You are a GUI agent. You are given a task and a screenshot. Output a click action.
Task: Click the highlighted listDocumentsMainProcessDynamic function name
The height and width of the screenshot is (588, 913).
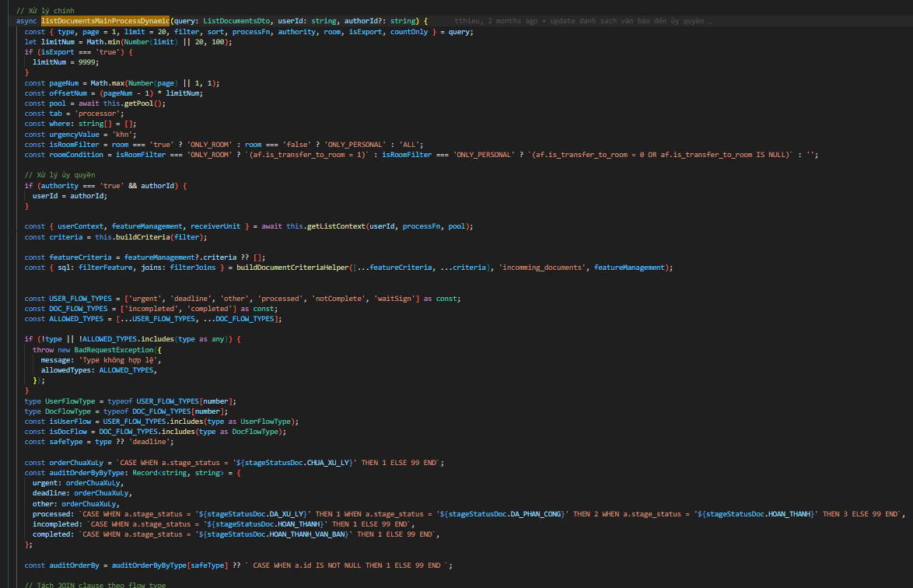105,20
